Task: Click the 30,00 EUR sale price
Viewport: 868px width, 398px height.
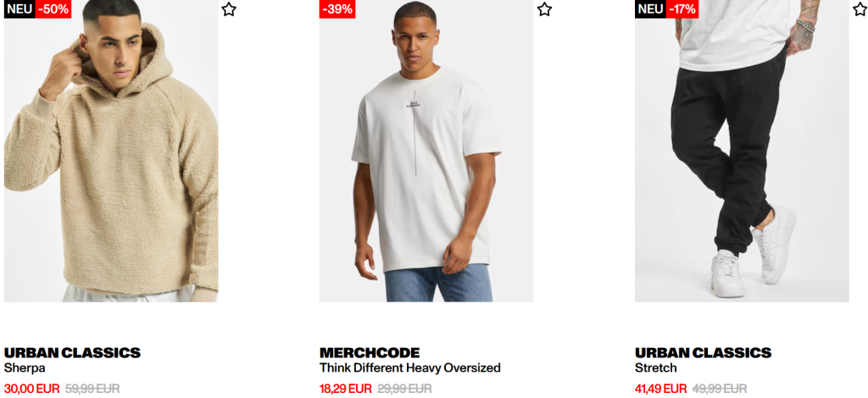Action: (31, 389)
